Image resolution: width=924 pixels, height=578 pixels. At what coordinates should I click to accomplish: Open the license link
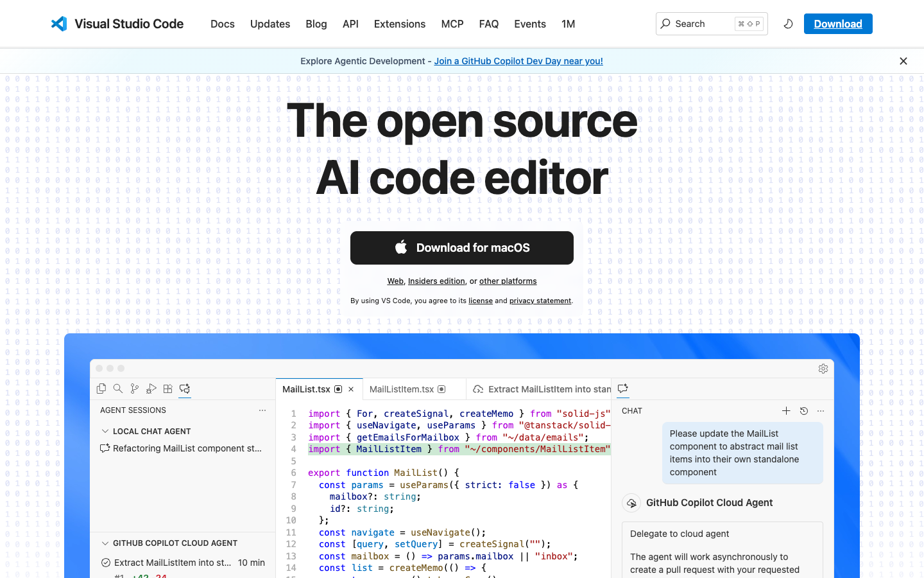(x=481, y=301)
